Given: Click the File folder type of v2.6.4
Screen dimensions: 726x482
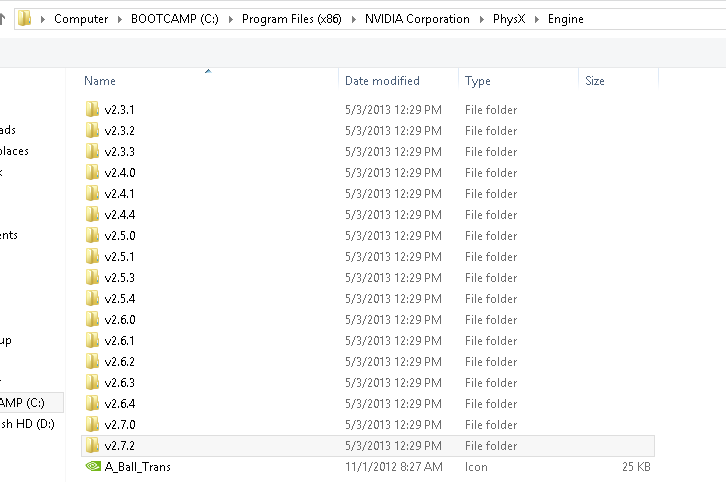Looking at the screenshot, I should [x=491, y=404].
